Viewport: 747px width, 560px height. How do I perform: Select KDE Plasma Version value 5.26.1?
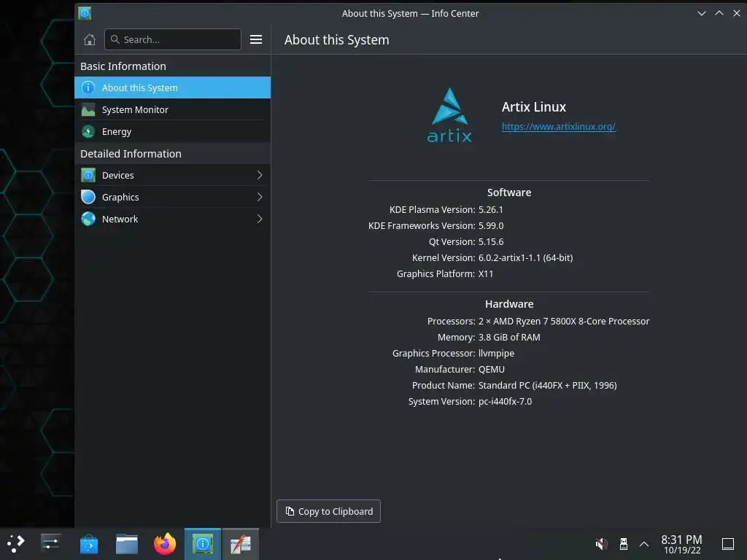[x=491, y=209]
